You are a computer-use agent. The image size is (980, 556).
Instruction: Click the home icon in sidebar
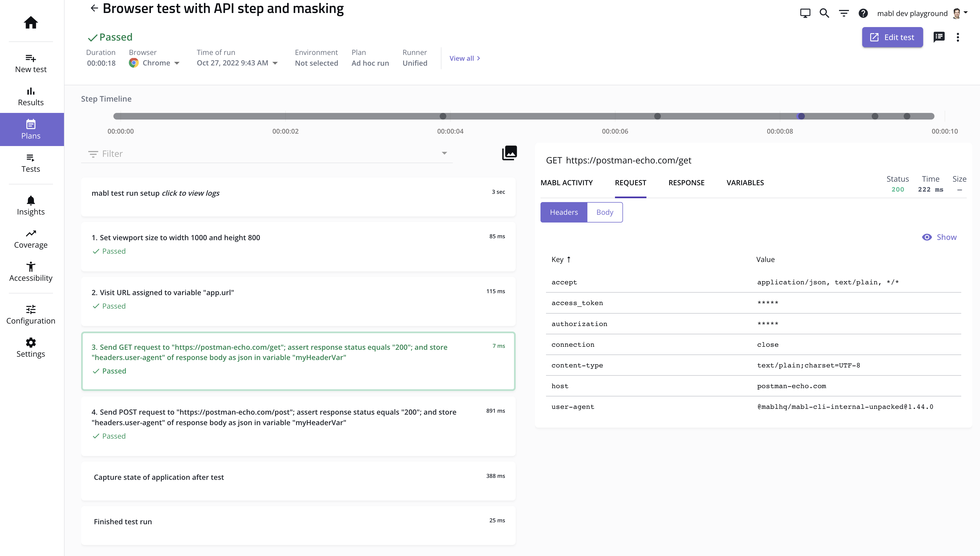pos(31,23)
